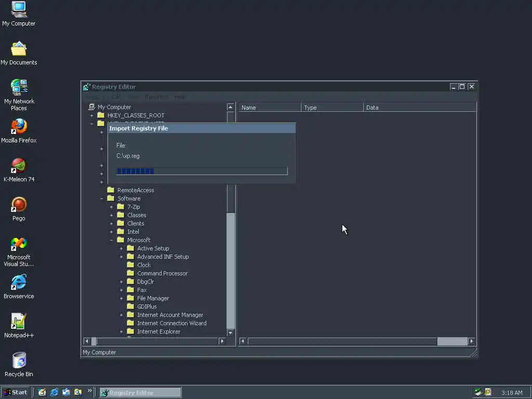Collapse the Microsoft key
Screen dimensions: 532x399
tap(111, 240)
